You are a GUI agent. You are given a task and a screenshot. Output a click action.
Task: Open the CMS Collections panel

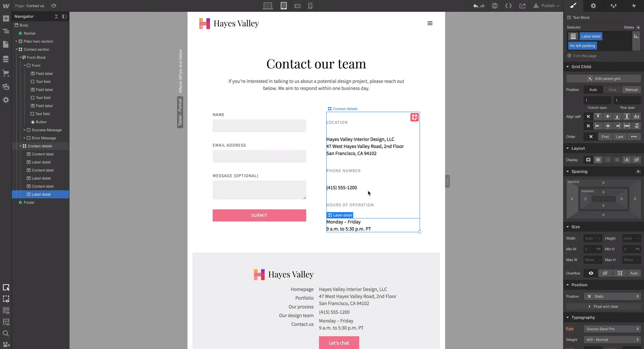coord(6,59)
